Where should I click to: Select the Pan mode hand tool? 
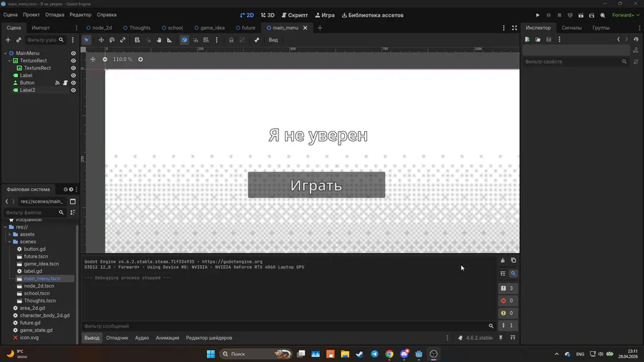pos(159,40)
